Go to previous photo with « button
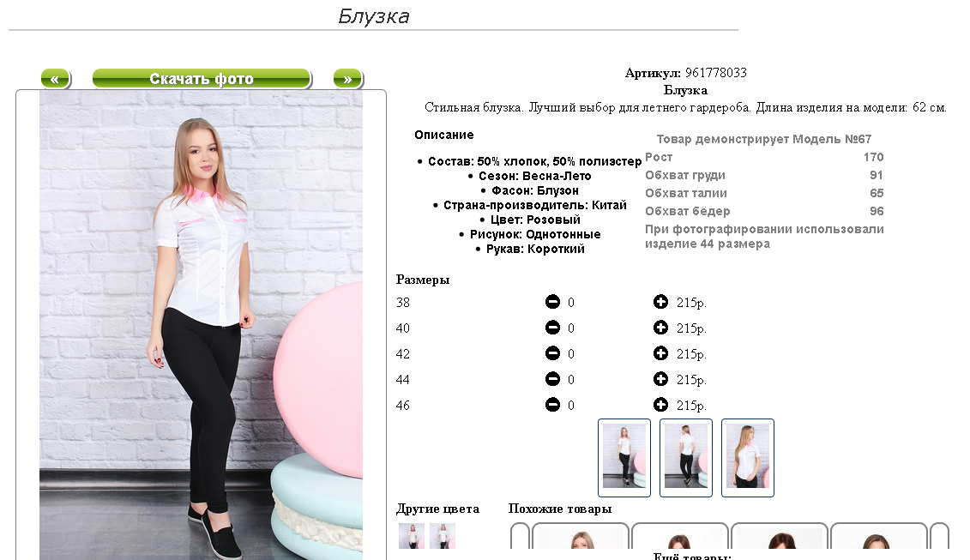 [56, 79]
